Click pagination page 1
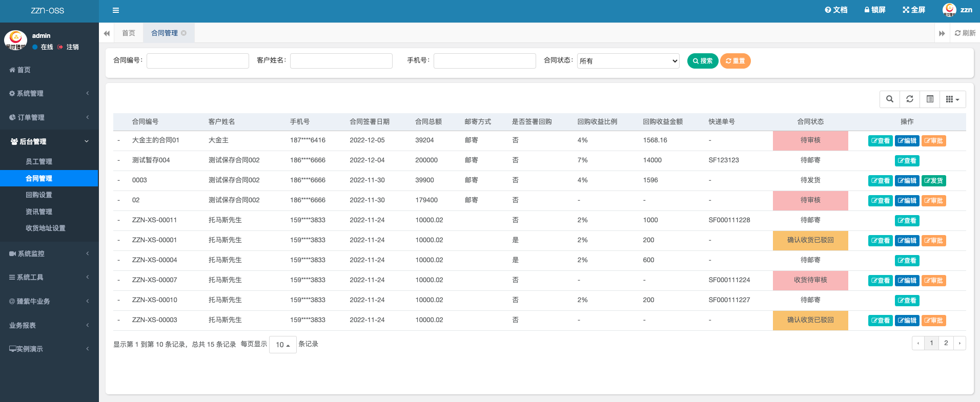This screenshot has width=980, height=402. (x=932, y=343)
